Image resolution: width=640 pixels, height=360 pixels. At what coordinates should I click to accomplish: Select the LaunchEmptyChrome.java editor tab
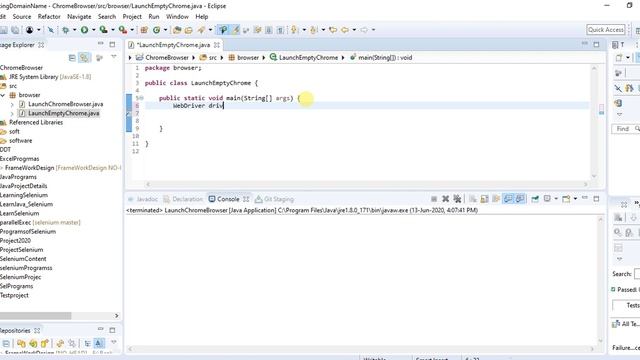coord(173,45)
